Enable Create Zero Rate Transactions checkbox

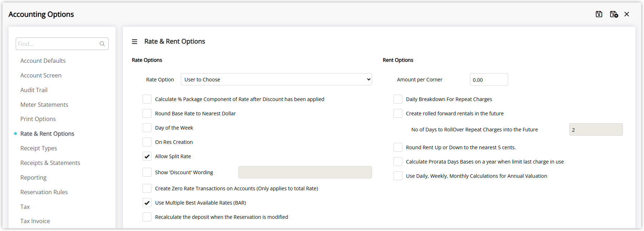click(x=147, y=189)
